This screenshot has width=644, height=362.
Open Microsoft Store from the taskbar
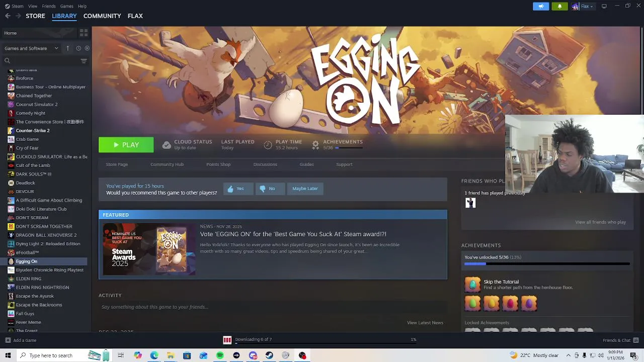coord(187,355)
